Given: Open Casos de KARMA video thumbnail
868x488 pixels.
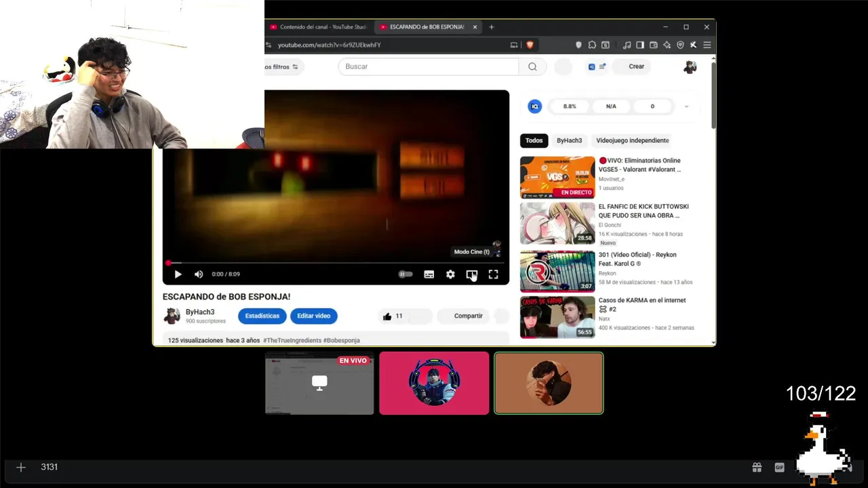Looking at the screenshot, I should pos(557,317).
